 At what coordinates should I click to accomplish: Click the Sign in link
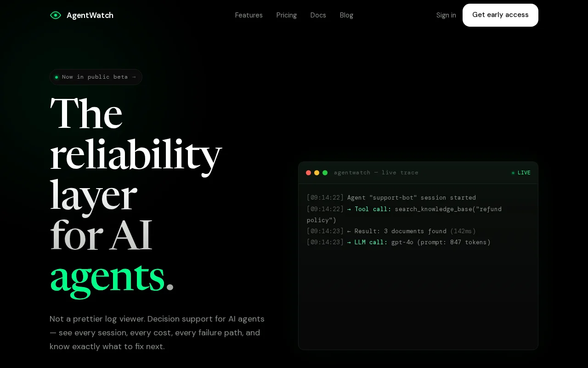[446, 15]
